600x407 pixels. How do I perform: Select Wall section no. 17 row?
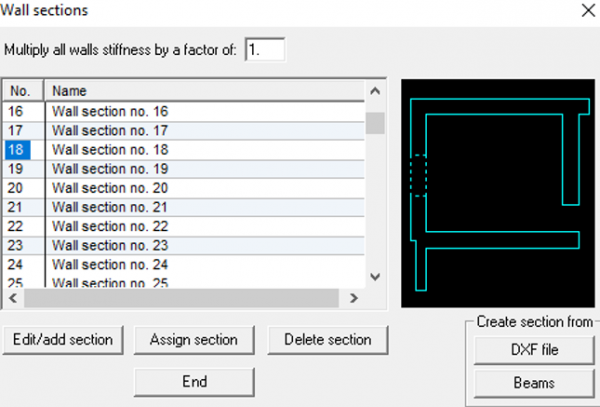tap(184, 131)
